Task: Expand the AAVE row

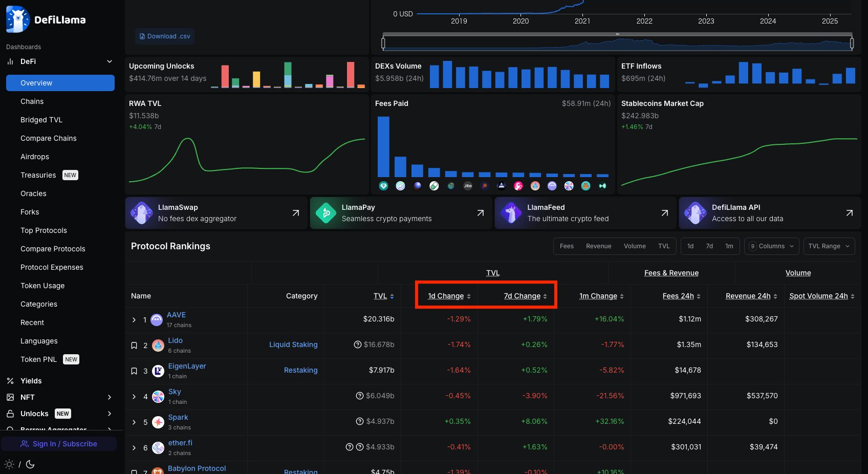Action: 134,320
